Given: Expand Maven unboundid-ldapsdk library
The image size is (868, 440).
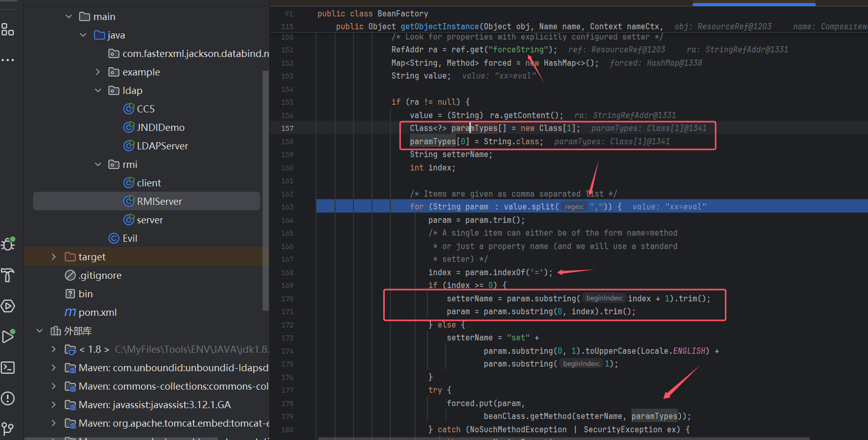Looking at the screenshot, I should click(54, 368).
